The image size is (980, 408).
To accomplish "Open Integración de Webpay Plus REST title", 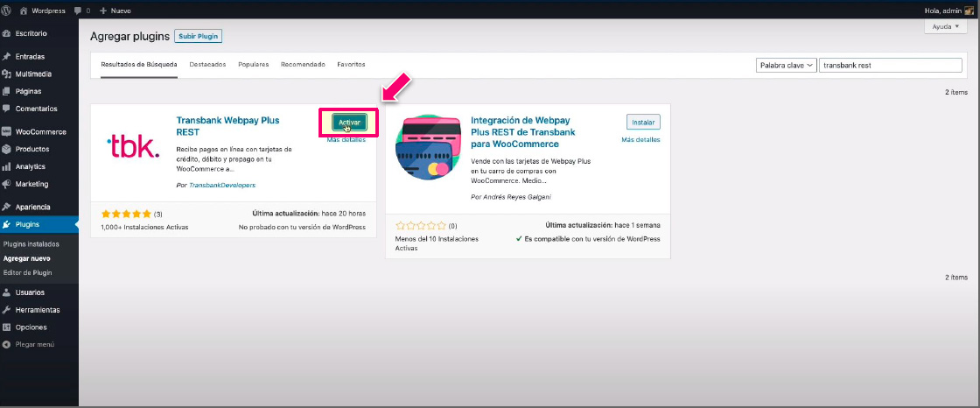I will tap(523, 132).
